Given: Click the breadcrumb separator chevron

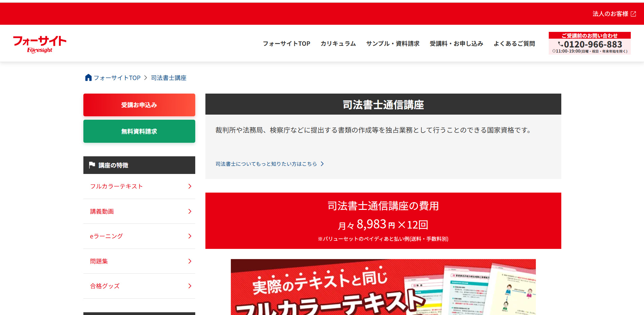Looking at the screenshot, I should coord(146,78).
